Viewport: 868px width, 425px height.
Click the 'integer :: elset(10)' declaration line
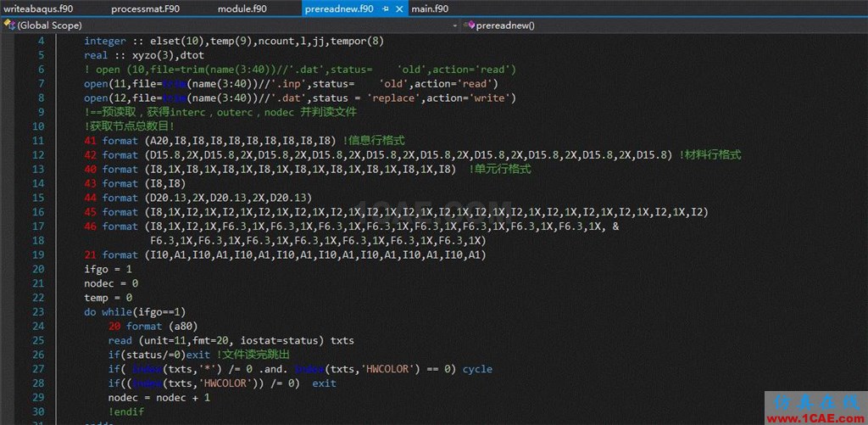[x=234, y=41]
